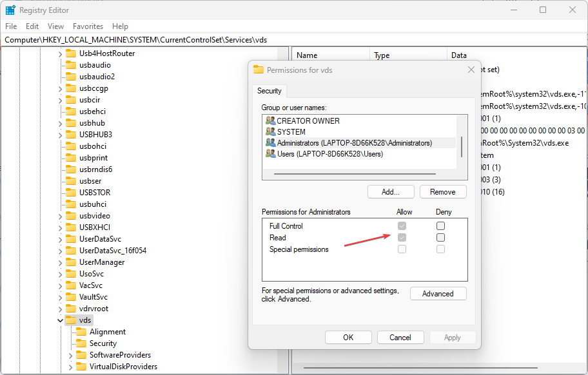This screenshot has height=375, width=588.
Task: Click the usbccgp folder icon
Action: (x=71, y=88)
